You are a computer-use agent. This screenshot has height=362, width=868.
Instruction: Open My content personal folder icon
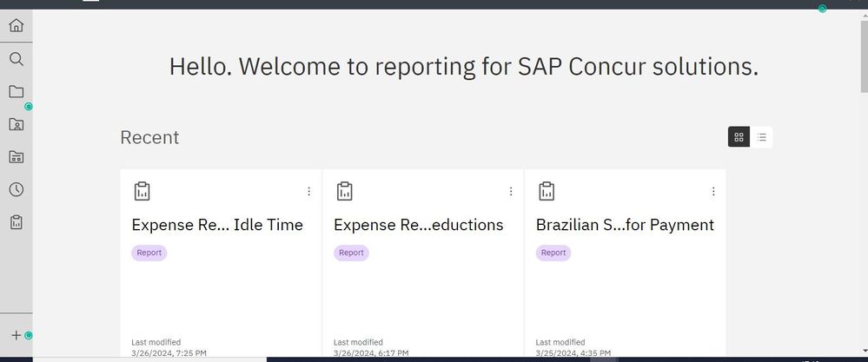(16, 124)
